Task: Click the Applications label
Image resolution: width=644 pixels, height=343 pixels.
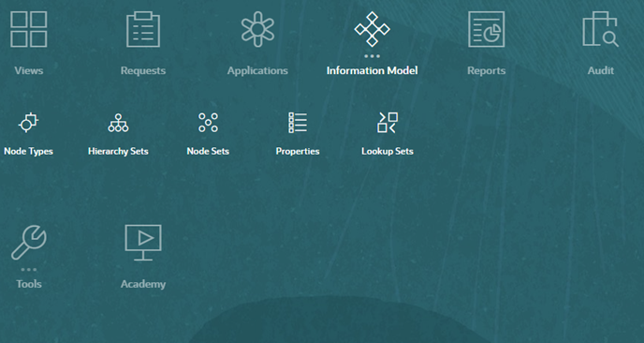Action: (x=257, y=70)
